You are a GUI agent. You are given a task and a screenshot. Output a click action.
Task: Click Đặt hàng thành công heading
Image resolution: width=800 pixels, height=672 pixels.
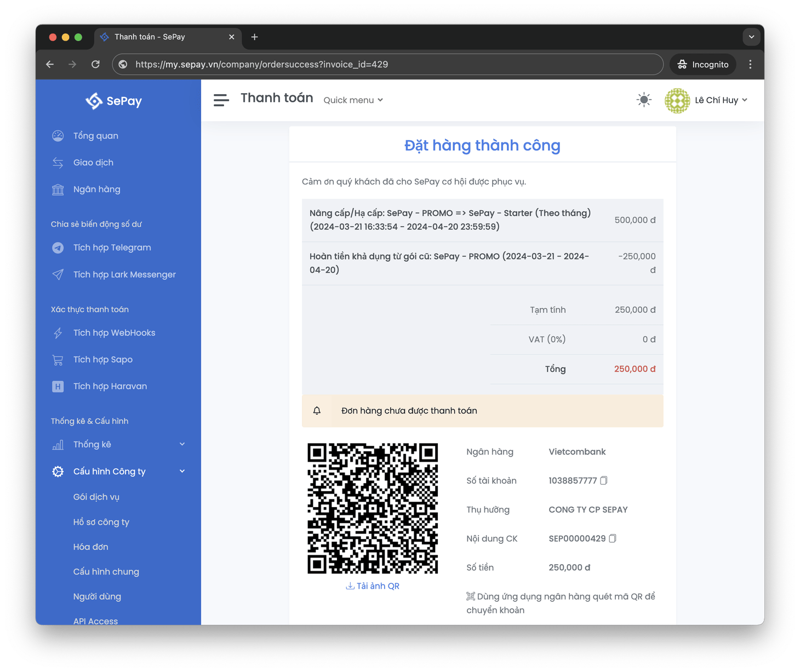coord(482,145)
